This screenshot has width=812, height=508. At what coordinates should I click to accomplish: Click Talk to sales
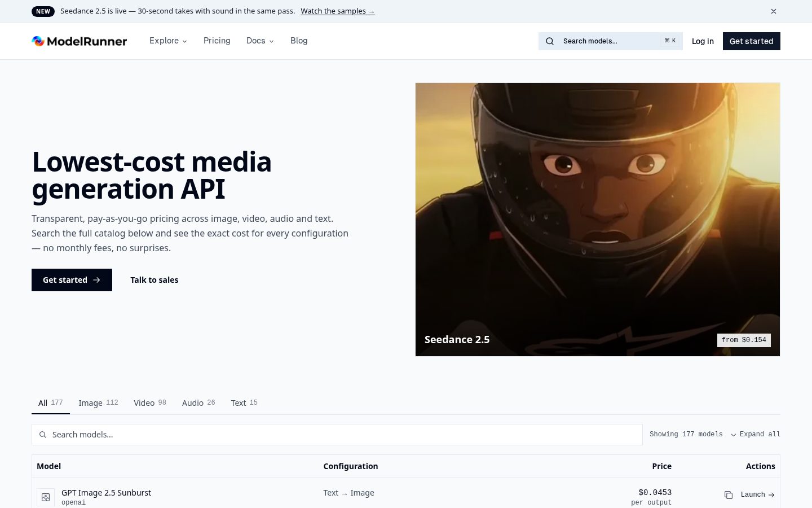(x=155, y=280)
